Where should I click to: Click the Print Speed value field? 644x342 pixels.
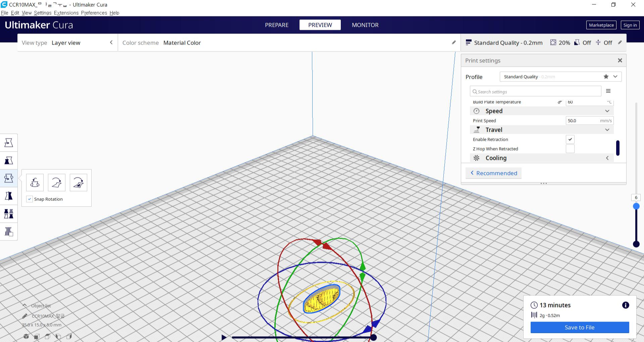point(590,120)
